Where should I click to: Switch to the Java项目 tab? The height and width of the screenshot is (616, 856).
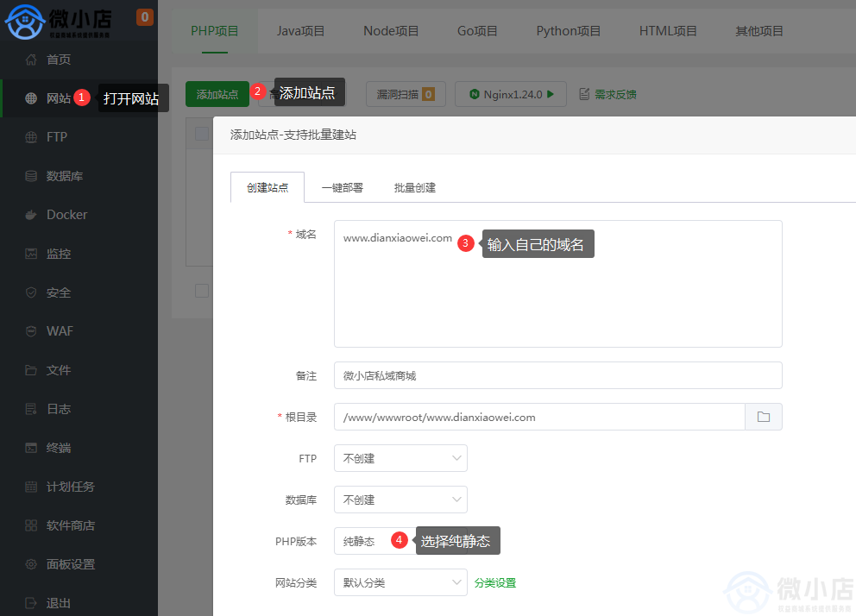pyautogui.click(x=300, y=31)
